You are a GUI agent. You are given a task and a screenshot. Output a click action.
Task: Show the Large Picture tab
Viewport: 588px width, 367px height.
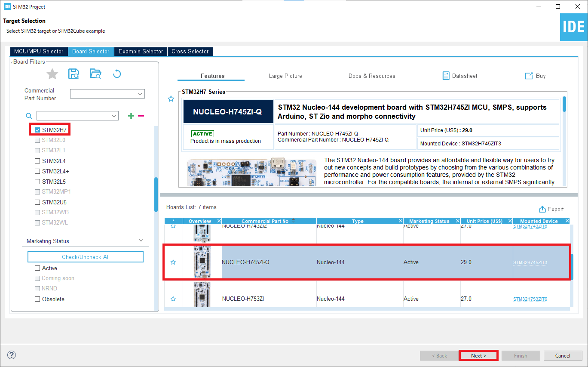(x=285, y=76)
